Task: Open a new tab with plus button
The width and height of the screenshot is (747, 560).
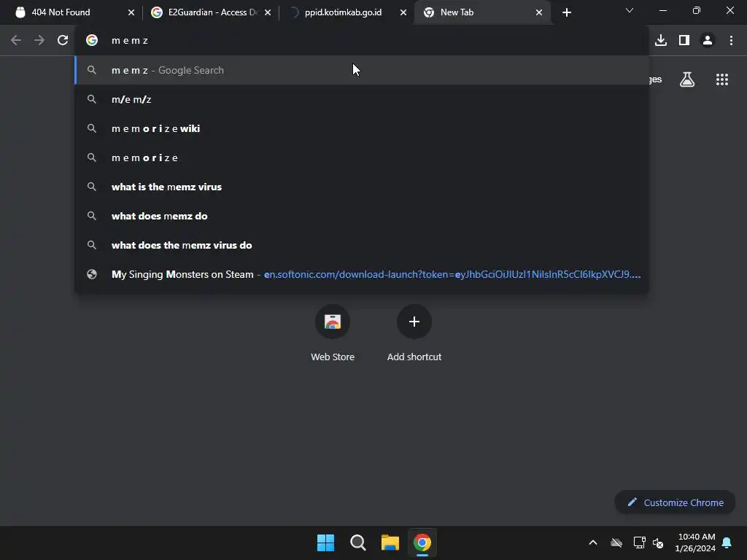Action: (566, 12)
